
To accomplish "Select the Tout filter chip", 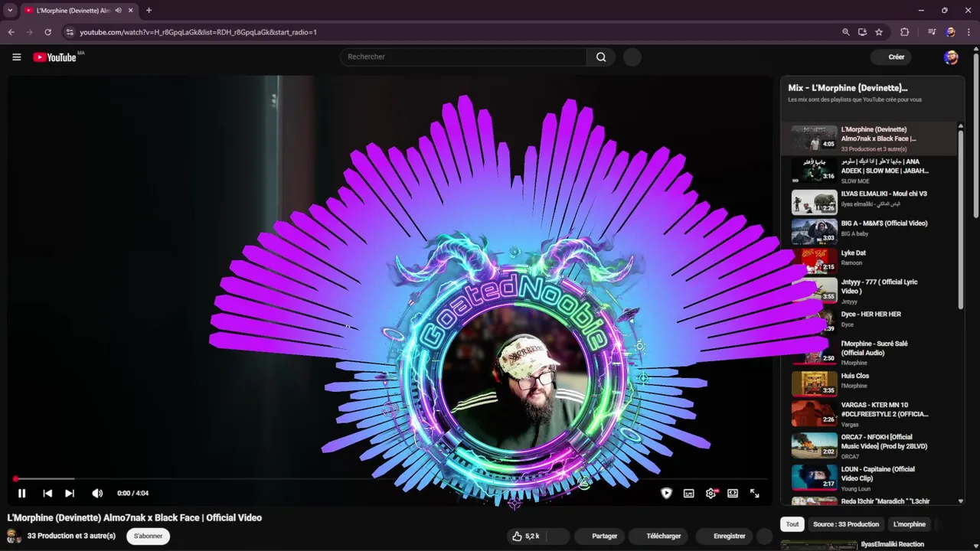I will tap(792, 524).
